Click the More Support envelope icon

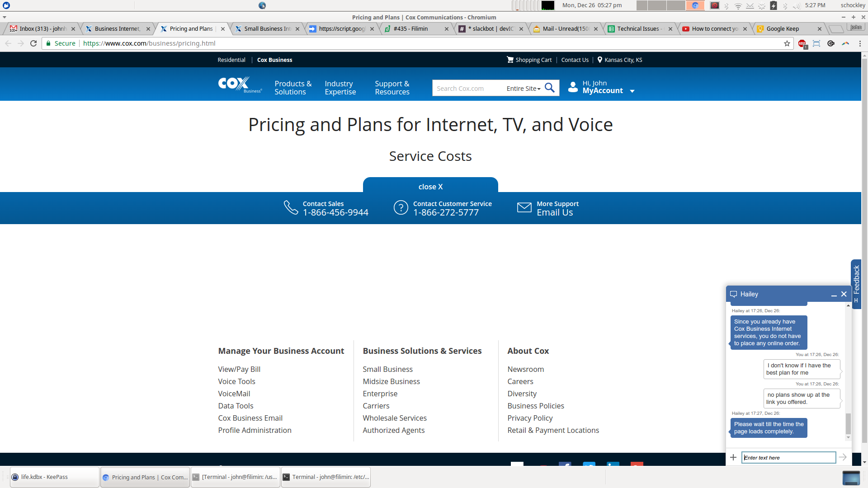pyautogui.click(x=524, y=207)
